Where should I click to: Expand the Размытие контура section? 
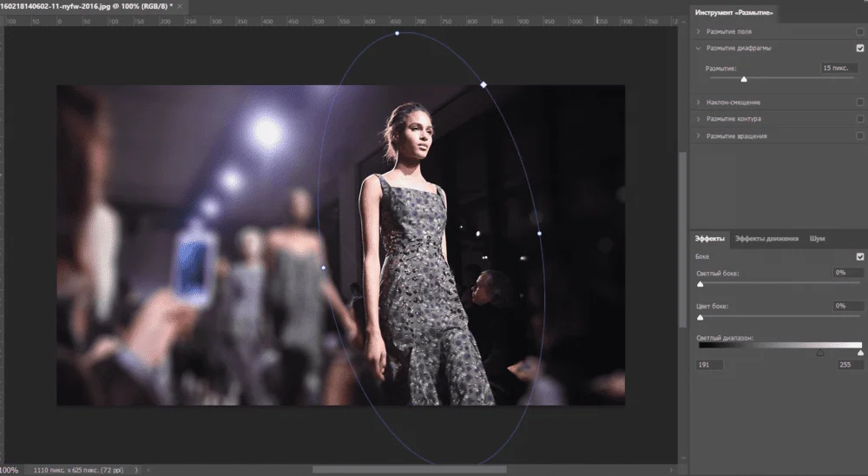699,119
